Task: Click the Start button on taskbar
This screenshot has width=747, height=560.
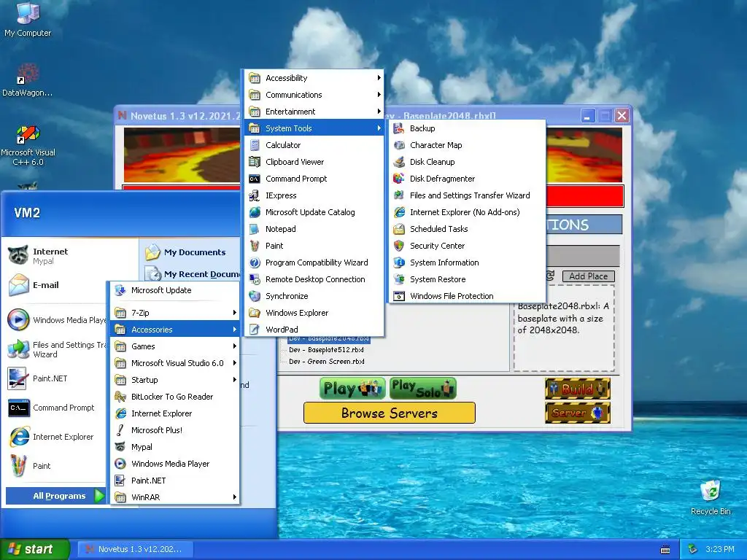Action: 35,549
